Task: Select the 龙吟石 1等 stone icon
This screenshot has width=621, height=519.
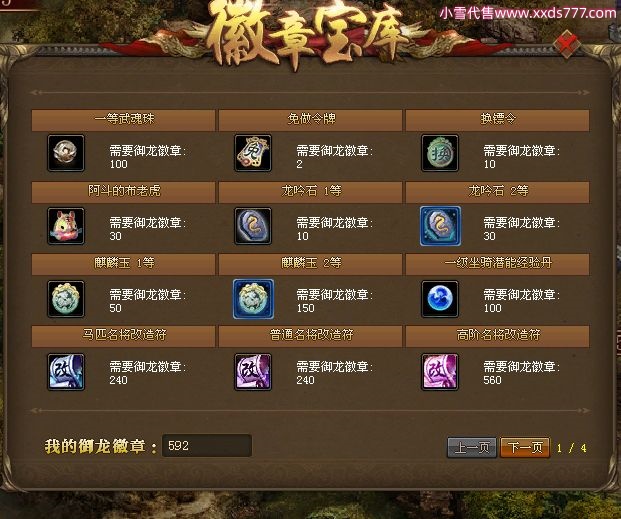Action: pos(253,226)
